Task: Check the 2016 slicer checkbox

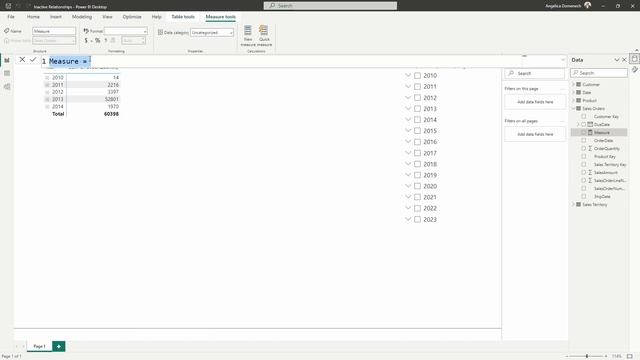Action: coord(418,142)
